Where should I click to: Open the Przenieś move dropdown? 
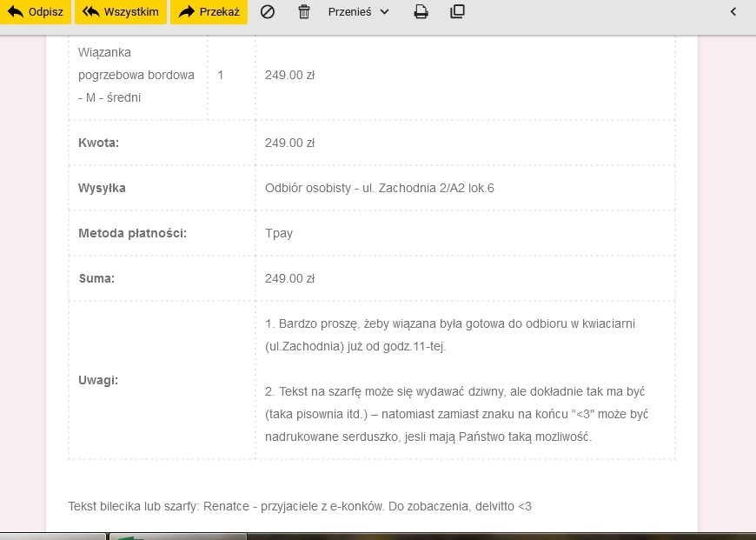359,12
